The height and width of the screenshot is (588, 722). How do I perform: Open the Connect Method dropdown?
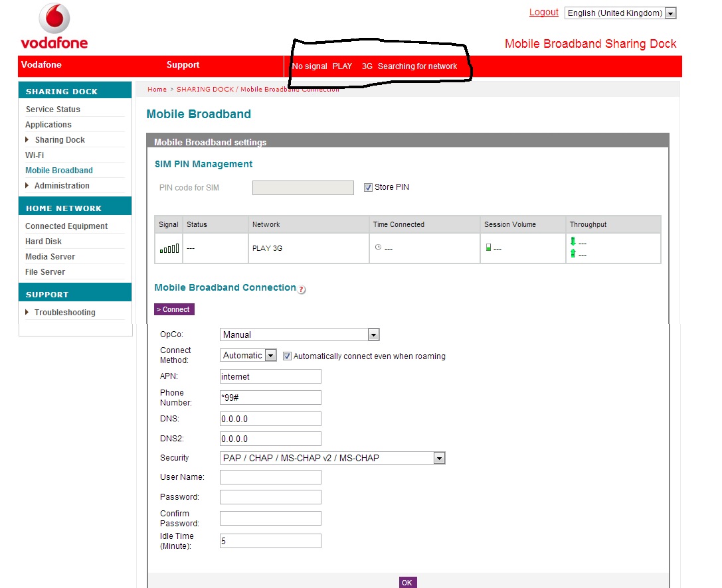(x=248, y=356)
